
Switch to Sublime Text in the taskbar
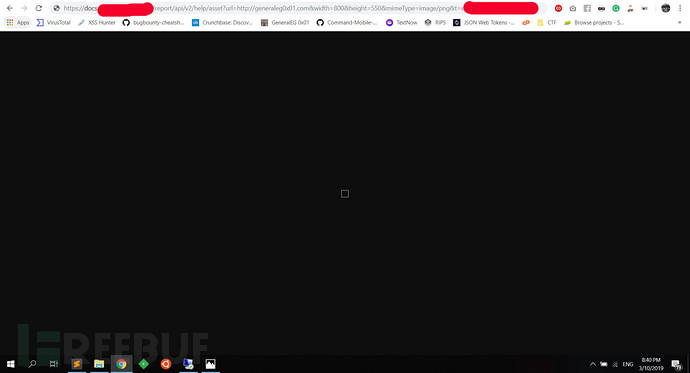tap(77, 364)
